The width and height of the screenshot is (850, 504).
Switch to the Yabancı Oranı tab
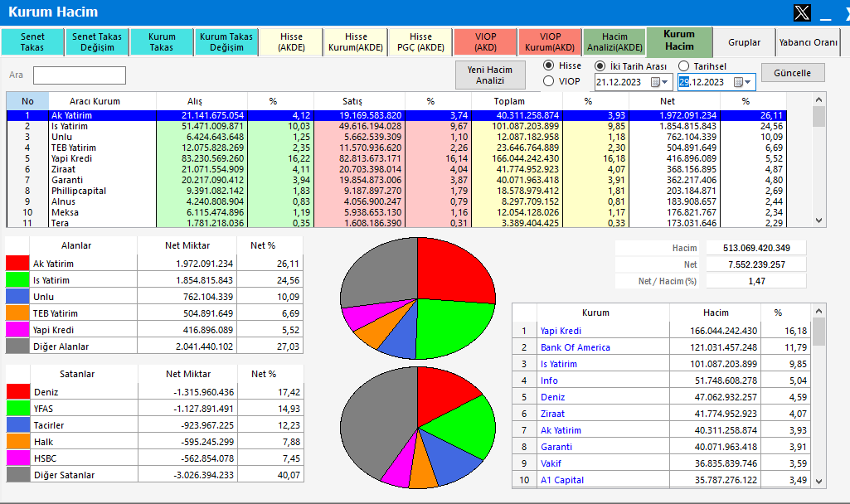808,42
